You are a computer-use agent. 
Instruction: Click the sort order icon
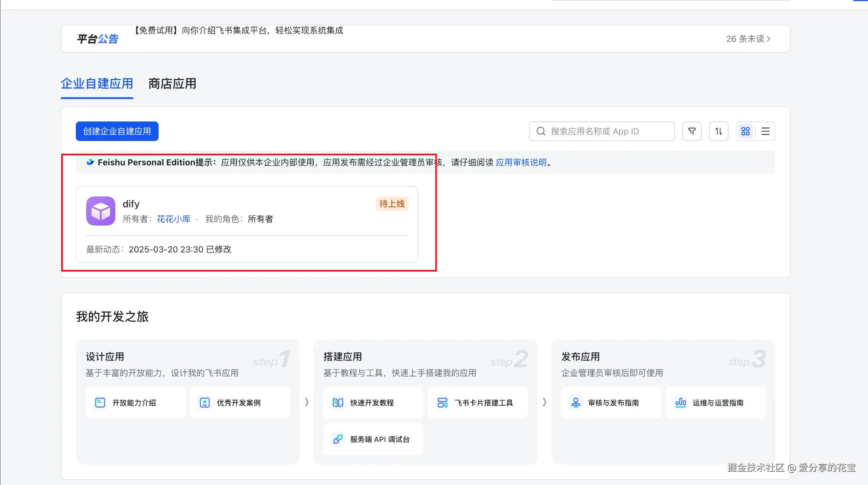pyautogui.click(x=719, y=131)
